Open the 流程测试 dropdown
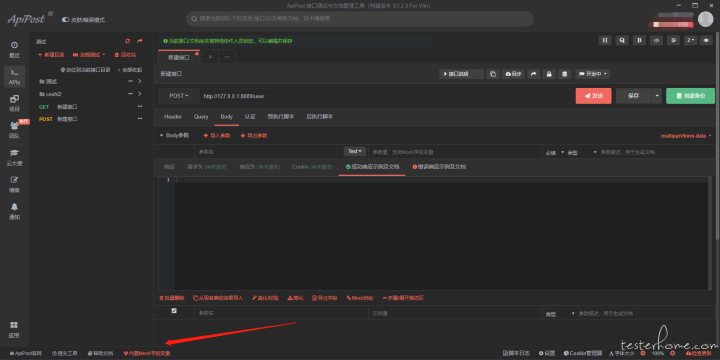 point(89,55)
